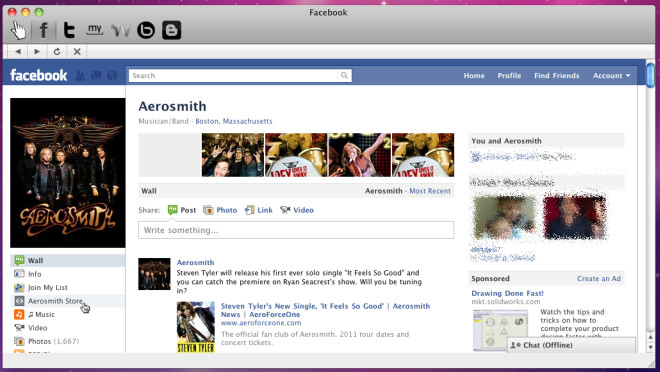
Task: Open Aerosmith post avatar thumbnail
Action: tap(154, 274)
